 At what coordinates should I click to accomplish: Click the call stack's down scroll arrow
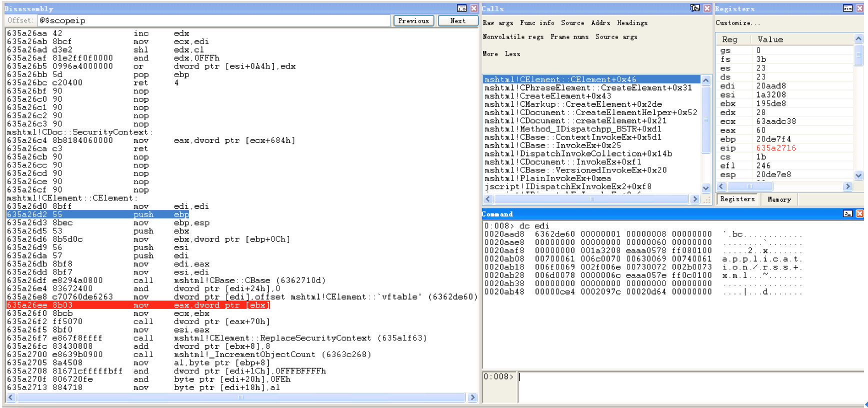(x=705, y=188)
